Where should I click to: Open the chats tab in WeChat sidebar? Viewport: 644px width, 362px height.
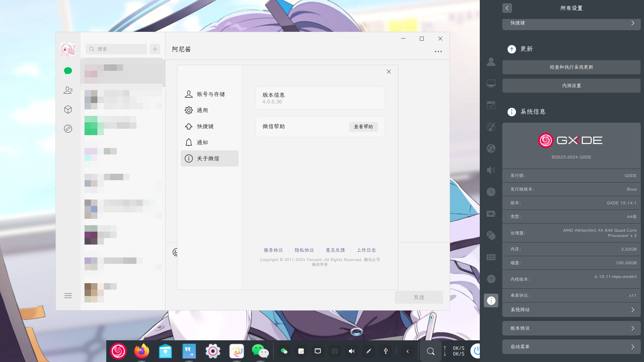pos(68,71)
